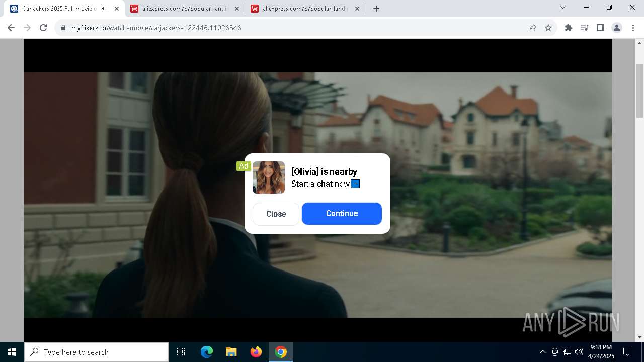Click the browser Forward arrow
This screenshot has height=362, width=644.
click(27, 28)
